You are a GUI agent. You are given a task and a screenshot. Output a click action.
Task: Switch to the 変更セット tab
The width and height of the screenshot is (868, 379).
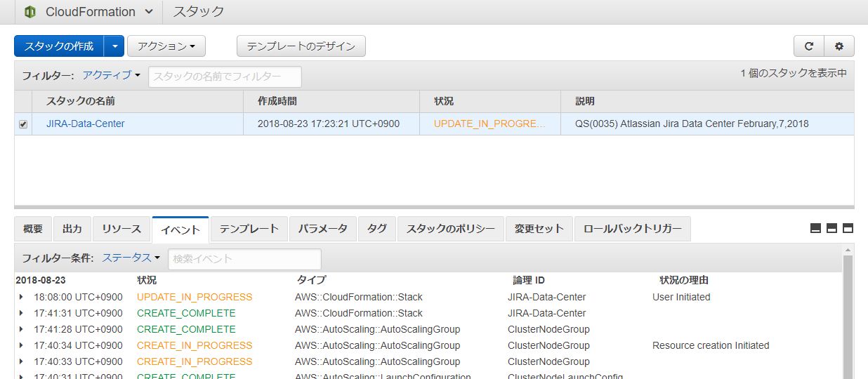pyautogui.click(x=539, y=229)
